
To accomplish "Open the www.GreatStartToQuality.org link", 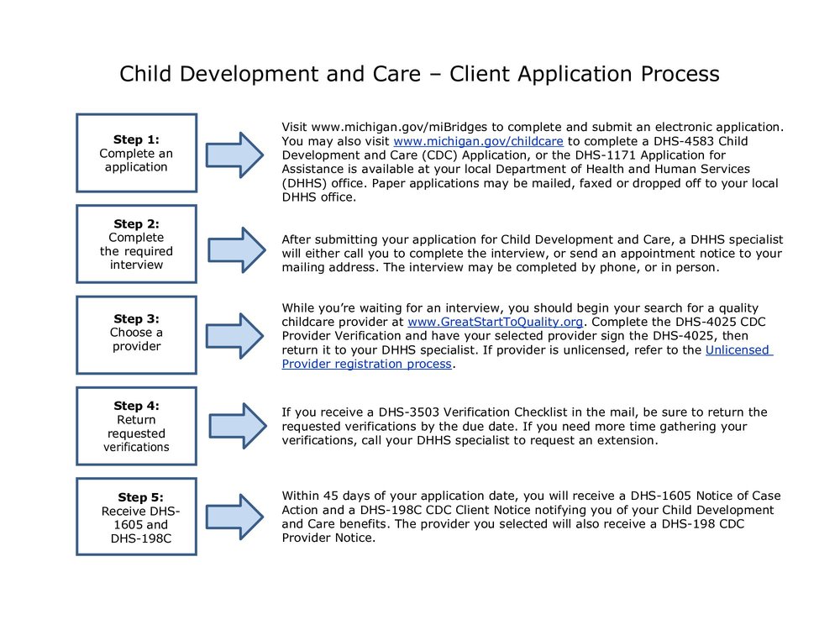I will pos(495,322).
